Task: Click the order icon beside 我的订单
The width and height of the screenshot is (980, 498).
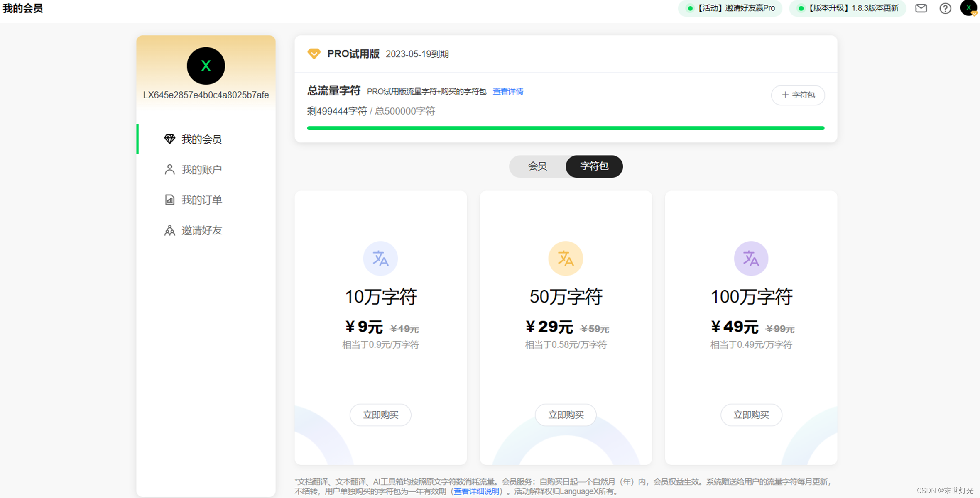Action: 169,200
